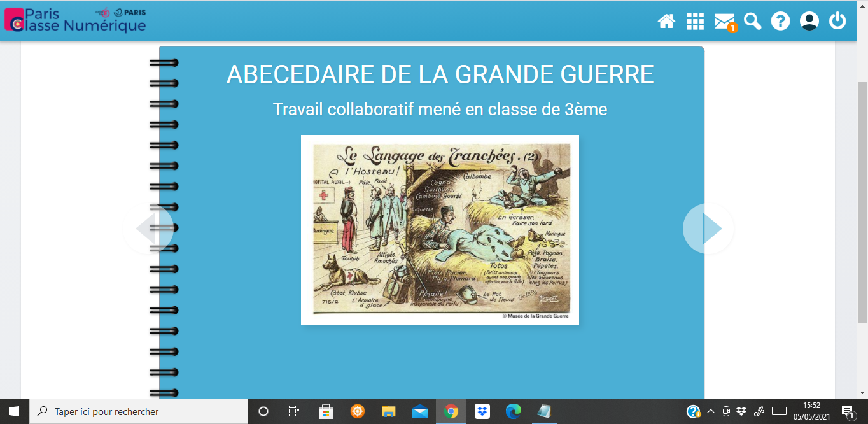
Task: Switch to Google Chrome in taskbar
Action: [451, 411]
